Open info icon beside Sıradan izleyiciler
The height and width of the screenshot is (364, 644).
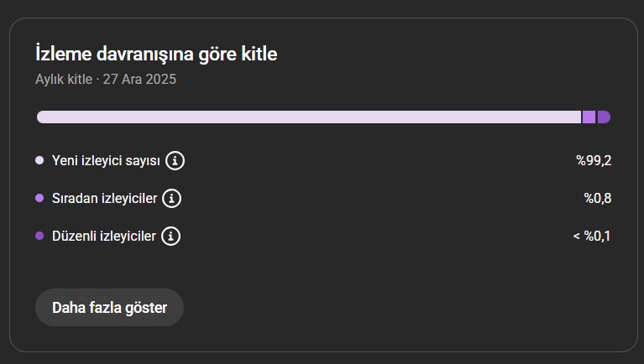tap(171, 198)
